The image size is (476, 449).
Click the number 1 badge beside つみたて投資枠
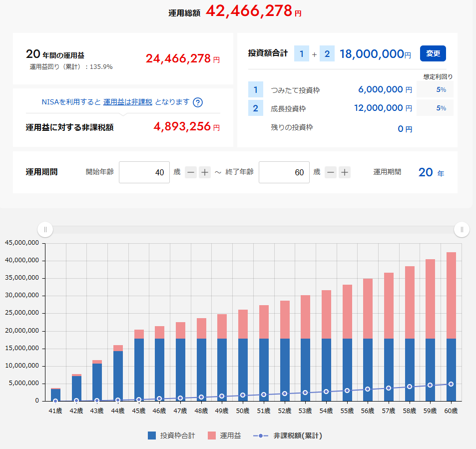click(255, 90)
